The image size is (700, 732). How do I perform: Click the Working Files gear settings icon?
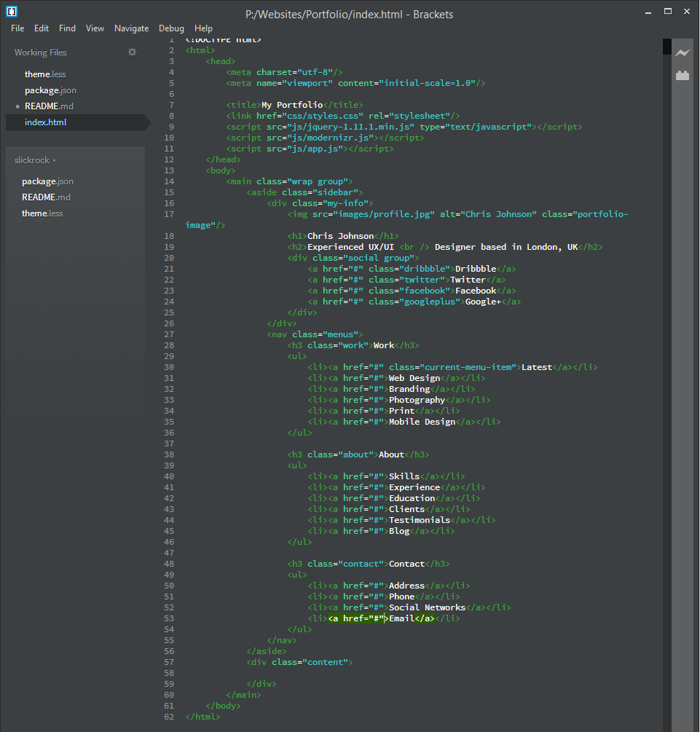(132, 52)
